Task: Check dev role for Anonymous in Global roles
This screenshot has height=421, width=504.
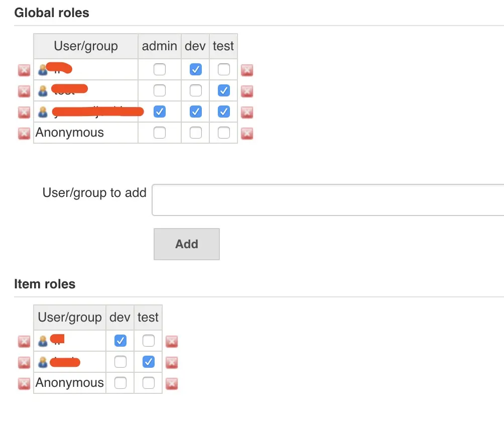Action: click(196, 133)
